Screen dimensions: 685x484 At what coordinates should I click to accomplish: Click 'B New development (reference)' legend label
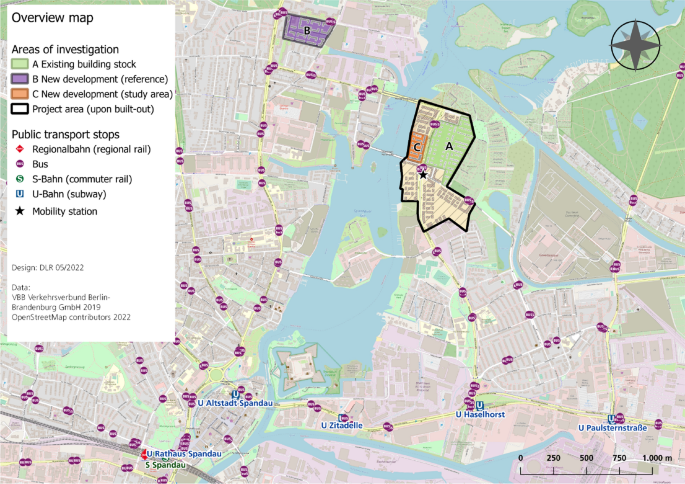100,79
